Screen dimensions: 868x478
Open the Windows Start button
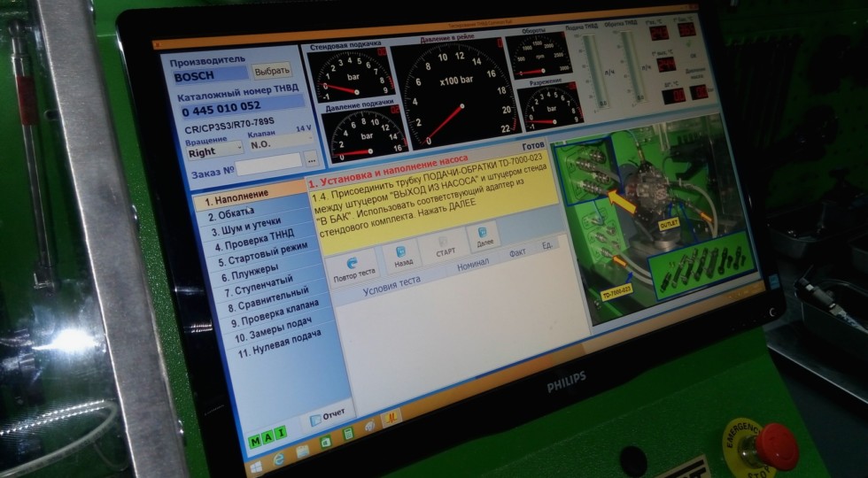pos(256,468)
